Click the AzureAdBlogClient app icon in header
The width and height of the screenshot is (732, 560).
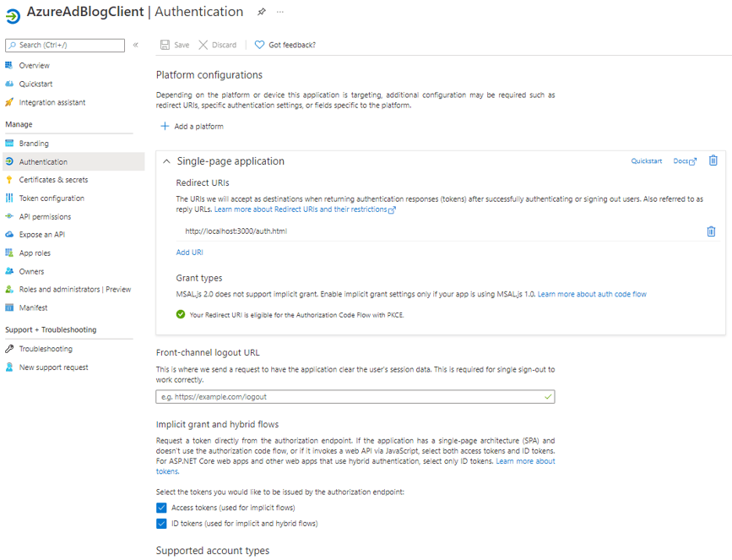click(x=13, y=16)
